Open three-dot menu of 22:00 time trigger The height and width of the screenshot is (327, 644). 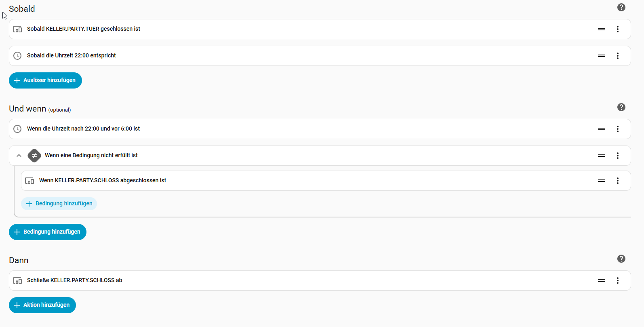click(x=618, y=56)
